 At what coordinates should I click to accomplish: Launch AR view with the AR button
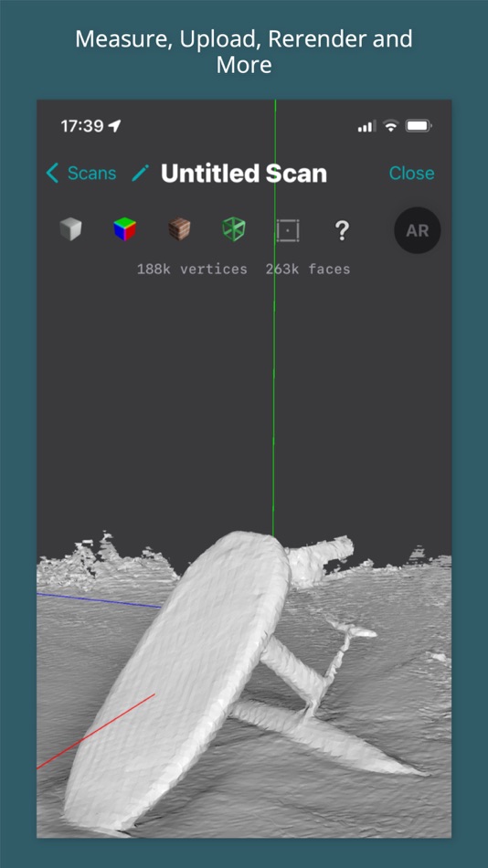point(417,230)
